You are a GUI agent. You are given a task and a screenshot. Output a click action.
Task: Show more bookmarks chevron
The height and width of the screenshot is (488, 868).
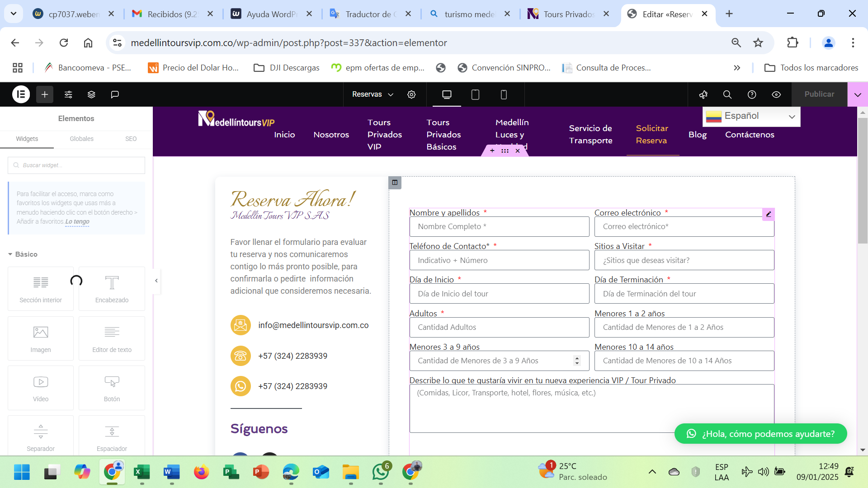tap(737, 68)
